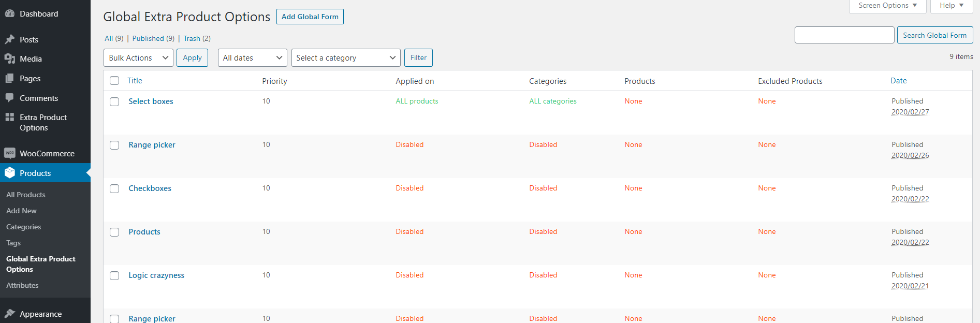The height and width of the screenshot is (323, 980).
Task: Open product Tags submenu item
Action: (x=13, y=243)
